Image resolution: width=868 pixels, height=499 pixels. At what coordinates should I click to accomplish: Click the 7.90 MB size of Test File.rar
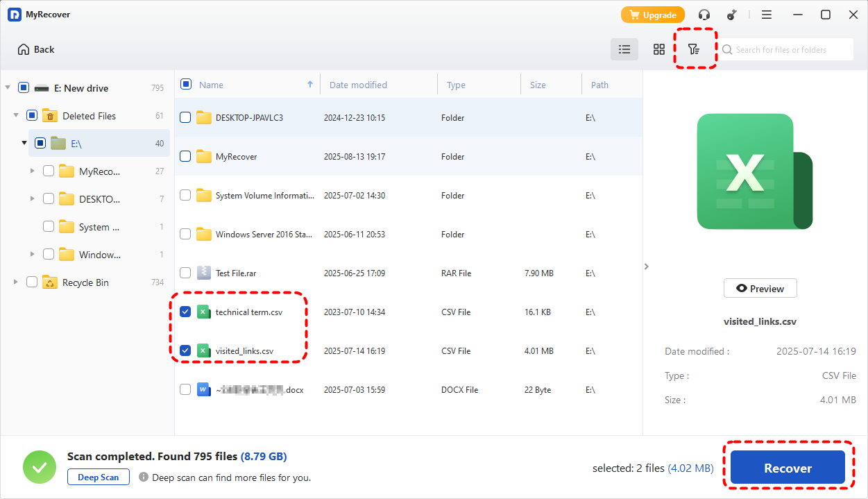click(539, 273)
